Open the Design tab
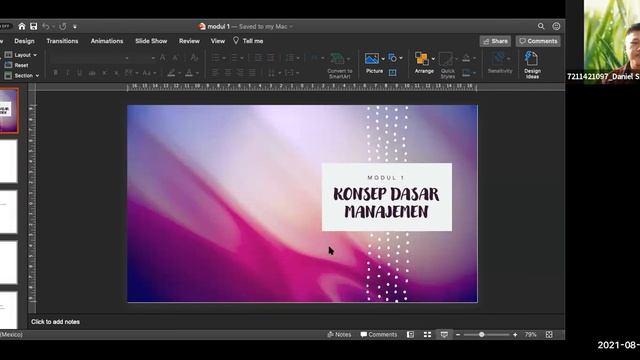 [x=24, y=41]
